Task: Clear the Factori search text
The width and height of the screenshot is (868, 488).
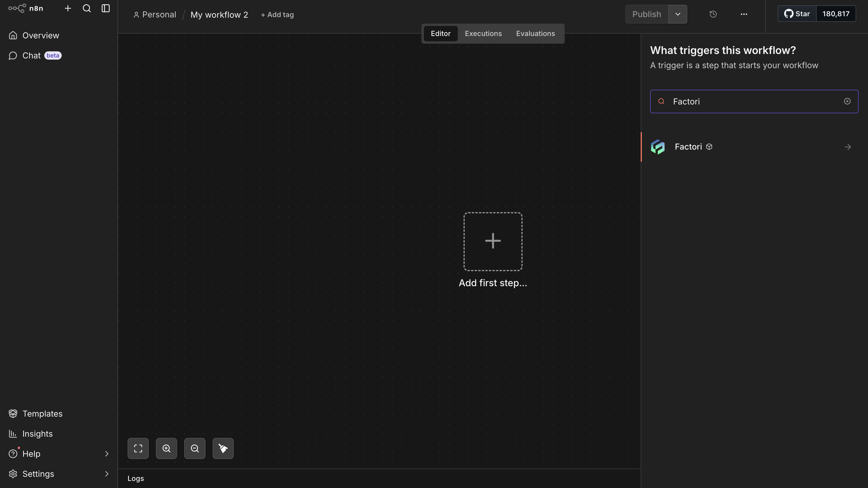Action: pyautogui.click(x=847, y=101)
